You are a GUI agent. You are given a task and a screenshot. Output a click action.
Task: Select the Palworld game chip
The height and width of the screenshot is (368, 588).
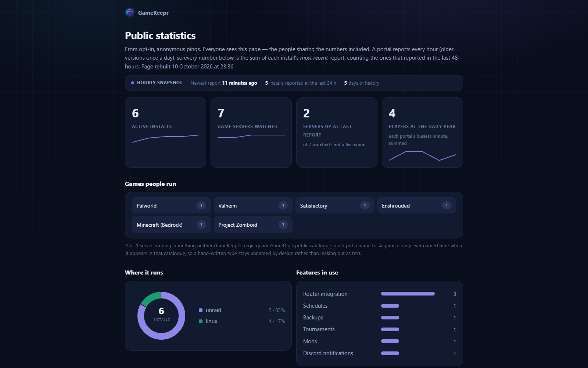coord(171,205)
